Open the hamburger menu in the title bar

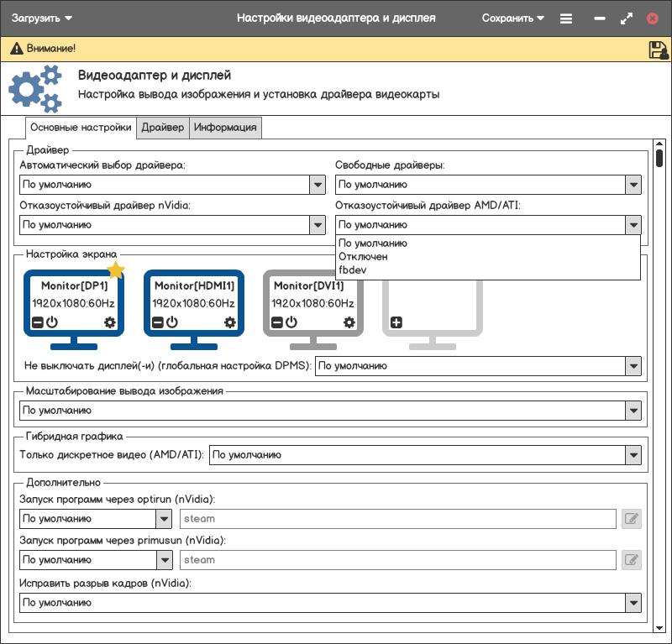click(566, 18)
